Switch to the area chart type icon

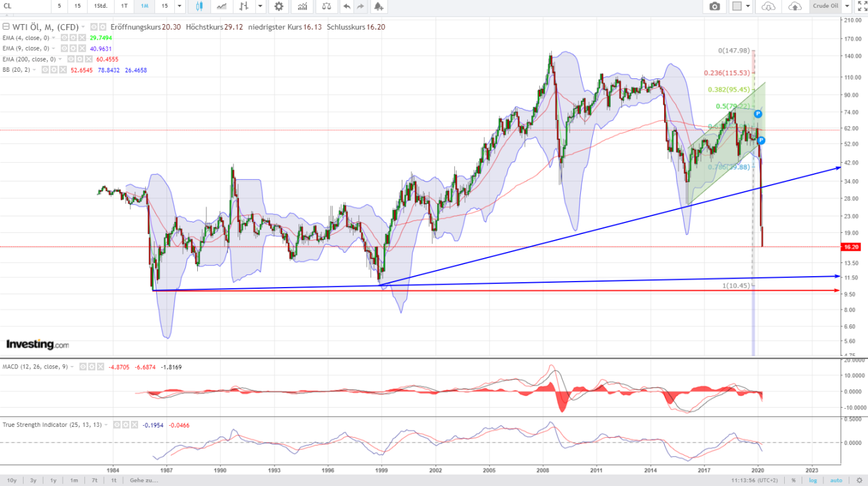222,6
